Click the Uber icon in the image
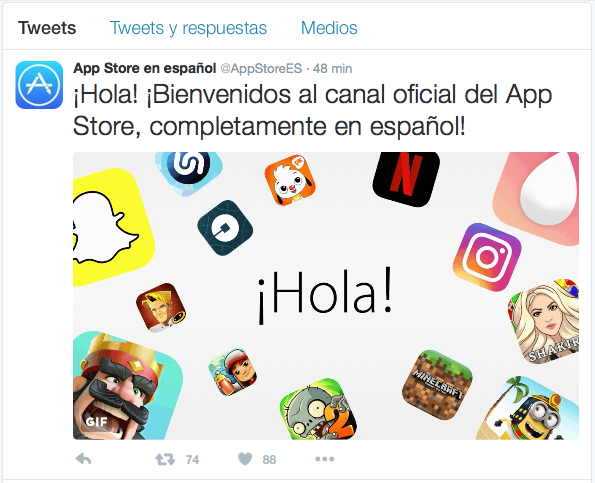The height and width of the screenshot is (483, 595). [x=225, y=228]
